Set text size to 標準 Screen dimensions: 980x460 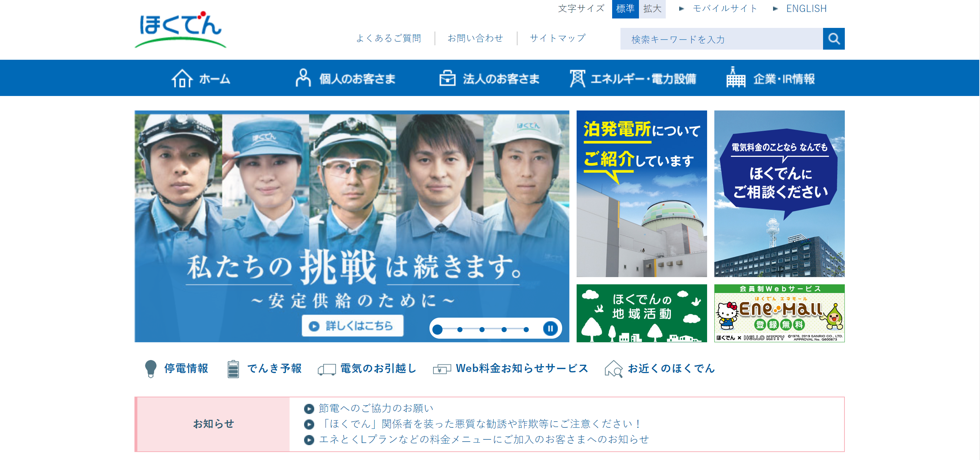click(x=625, y=9)
